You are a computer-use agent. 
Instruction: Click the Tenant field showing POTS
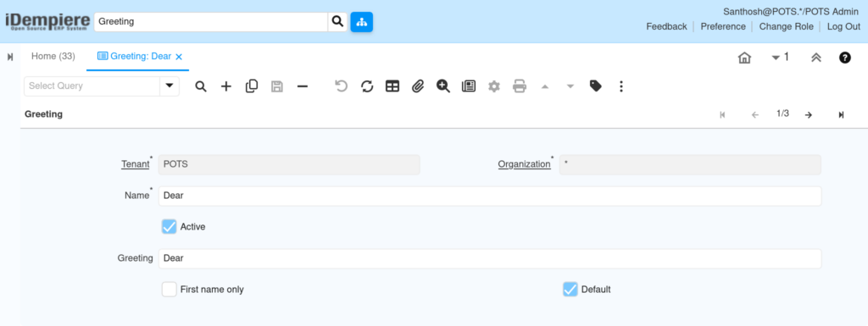point(289,164)
